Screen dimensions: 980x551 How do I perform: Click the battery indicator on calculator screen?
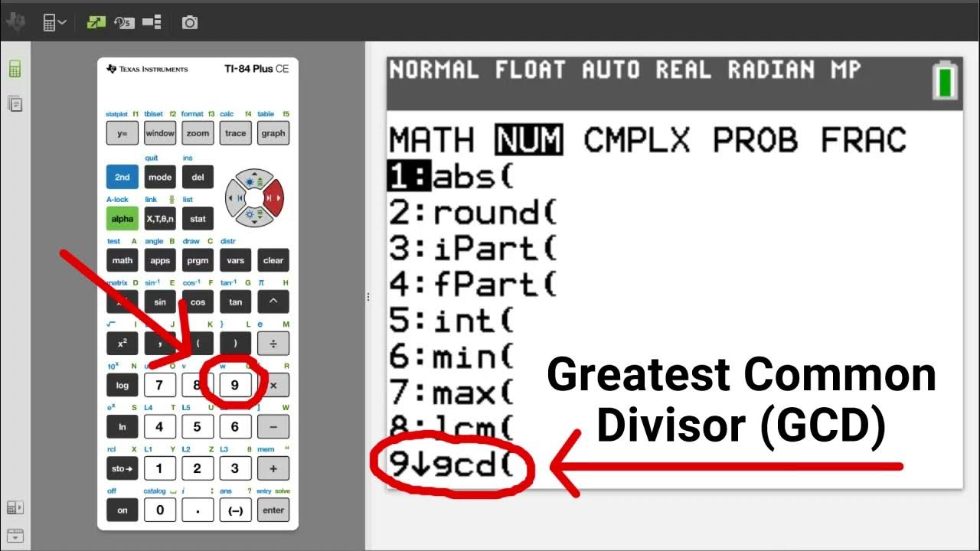[946, 80]
